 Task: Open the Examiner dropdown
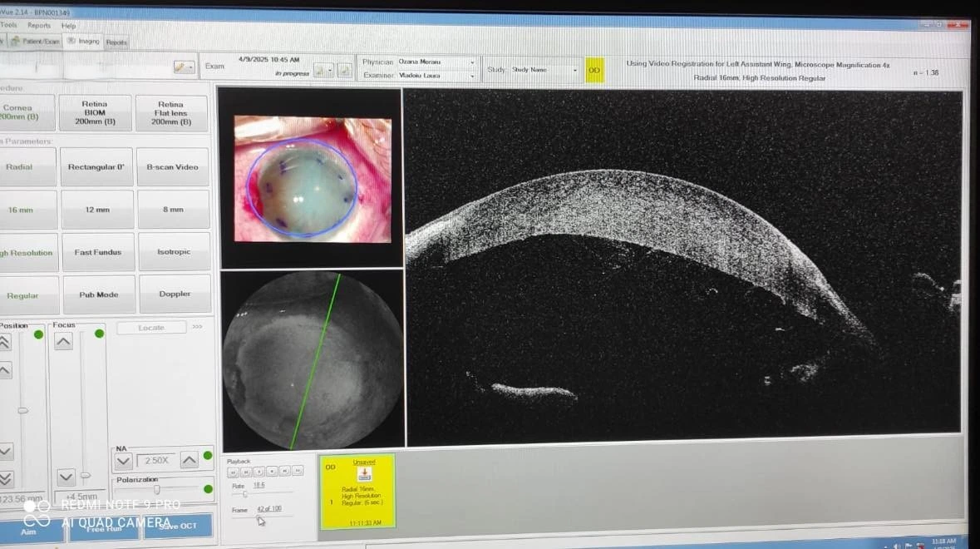(472, 76)
